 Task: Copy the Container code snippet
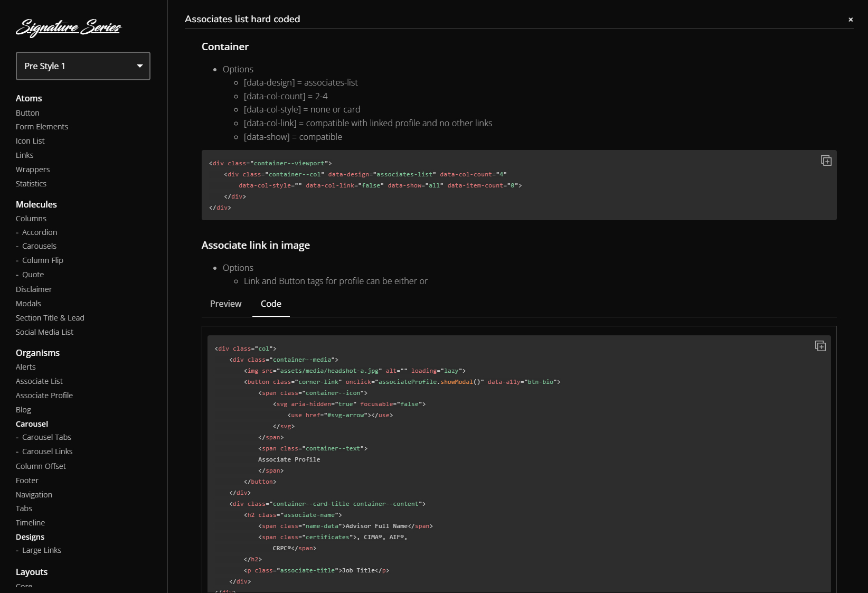826,161
